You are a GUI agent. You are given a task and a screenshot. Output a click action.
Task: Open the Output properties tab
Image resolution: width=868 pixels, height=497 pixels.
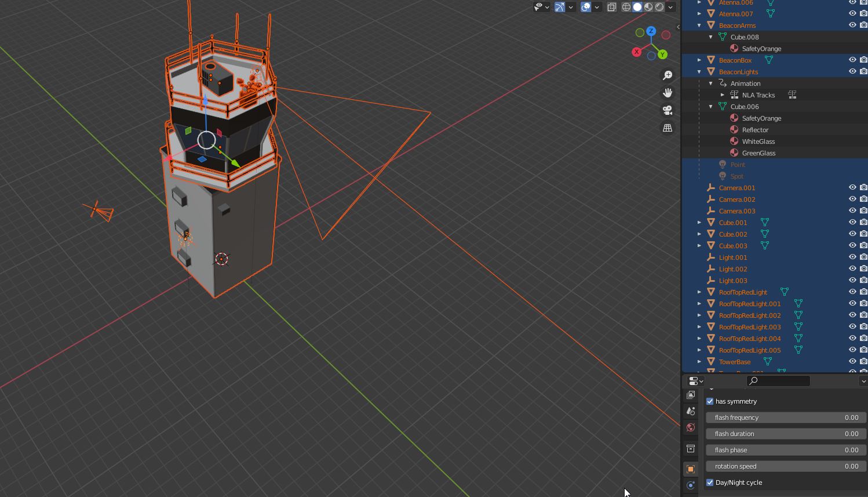tap(691, 395)
